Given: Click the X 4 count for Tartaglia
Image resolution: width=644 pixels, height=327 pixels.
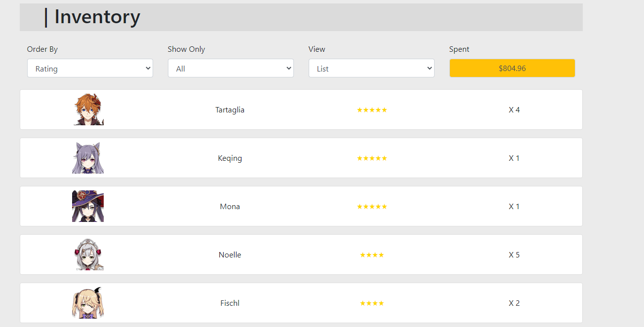Looking at the screenshot, I should tap(514, 110).
